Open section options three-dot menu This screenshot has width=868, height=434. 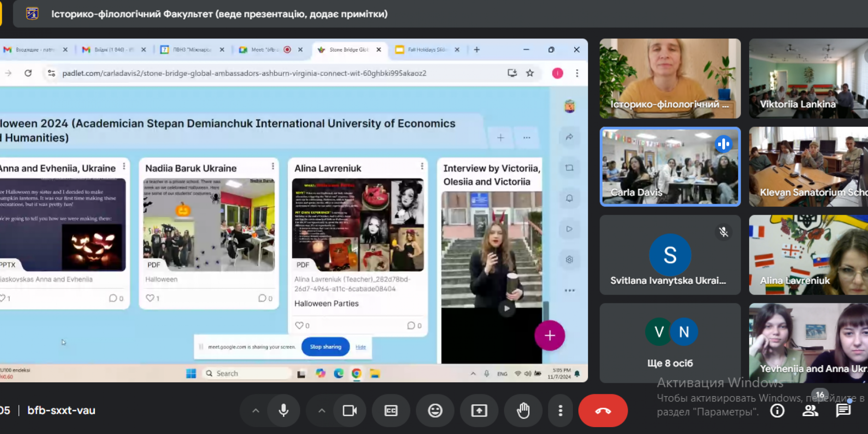(527, 138)
